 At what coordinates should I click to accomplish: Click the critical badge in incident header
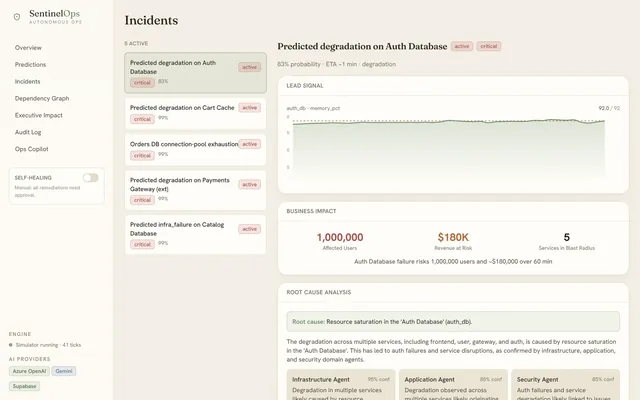point(489,46)
